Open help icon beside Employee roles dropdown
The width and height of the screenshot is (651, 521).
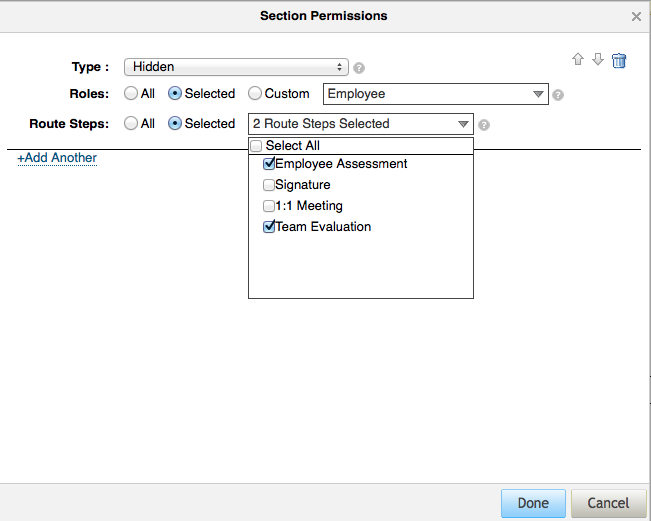tap(558, 95)
